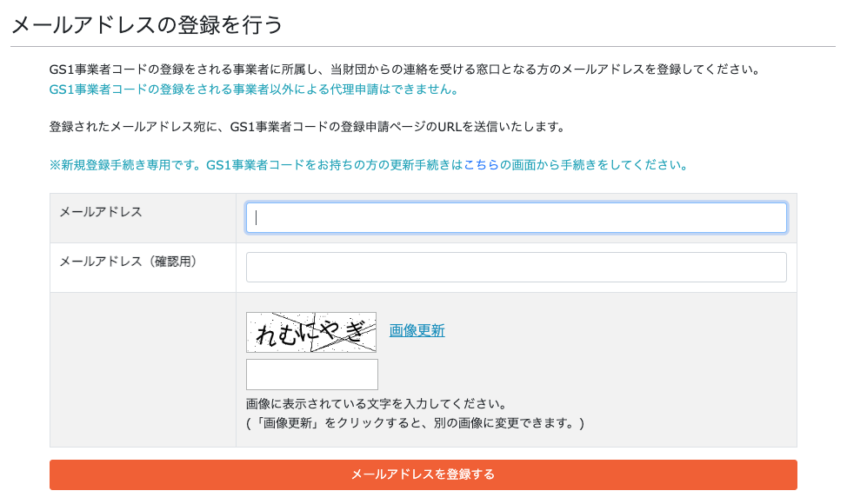The height and width of the screenshot is (504, 867).
Task: Click 画像更新 to refresh the CAPTCHA
Action: click(x=415, y=331)
